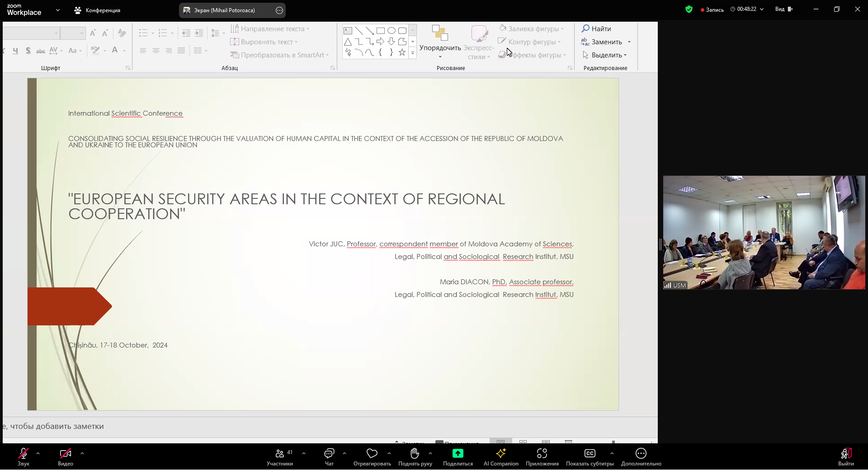Expand the shapes gallery more button
The image size is (868, 470).
coord(413,53)
